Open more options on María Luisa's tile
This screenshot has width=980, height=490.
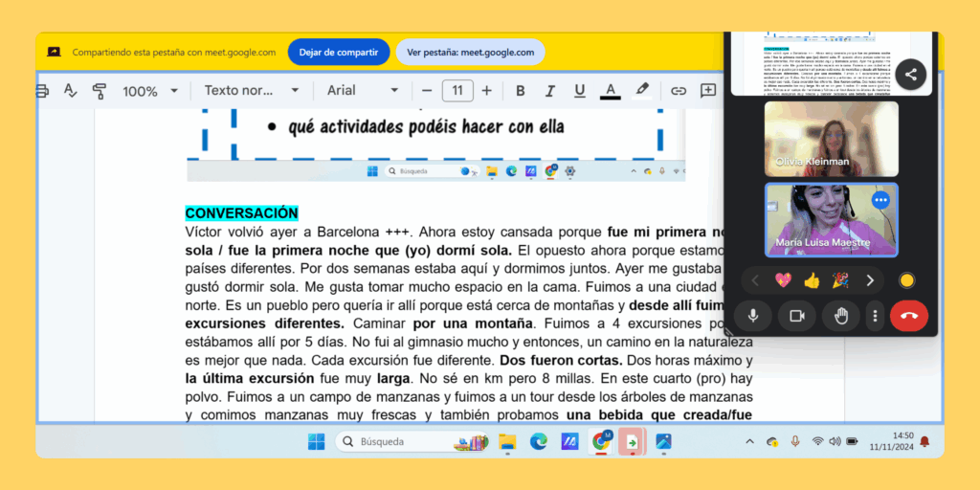click(881, 200)
